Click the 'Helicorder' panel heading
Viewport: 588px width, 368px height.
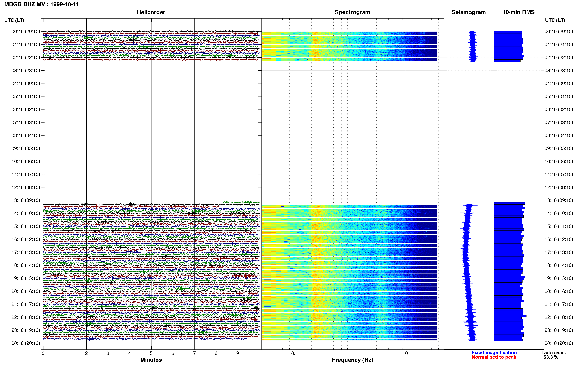[151, 12]
